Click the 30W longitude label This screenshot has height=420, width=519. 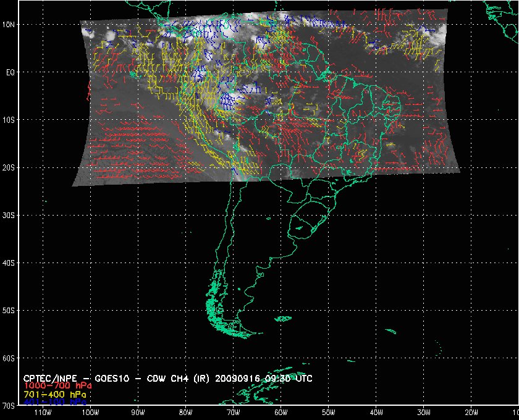pyautogui.click(x=424, y=413)
